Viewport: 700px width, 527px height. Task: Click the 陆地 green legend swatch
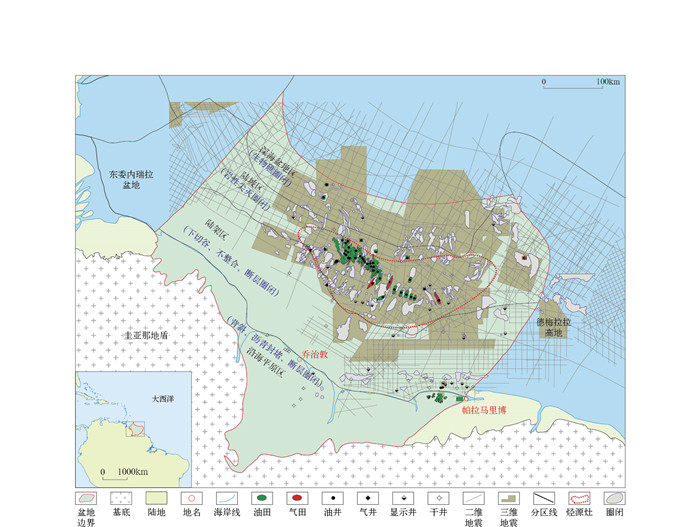pos(157,497)
